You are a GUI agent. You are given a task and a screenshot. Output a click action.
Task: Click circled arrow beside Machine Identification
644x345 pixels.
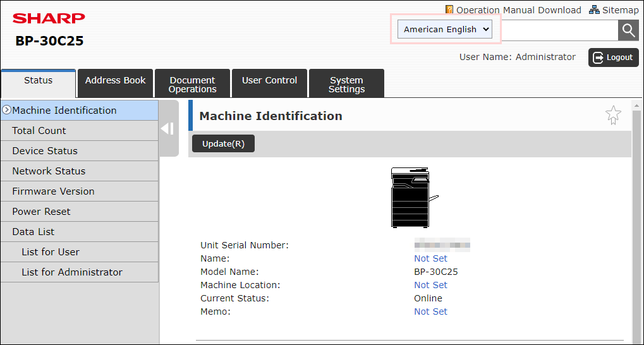click(x=6, y=110)
